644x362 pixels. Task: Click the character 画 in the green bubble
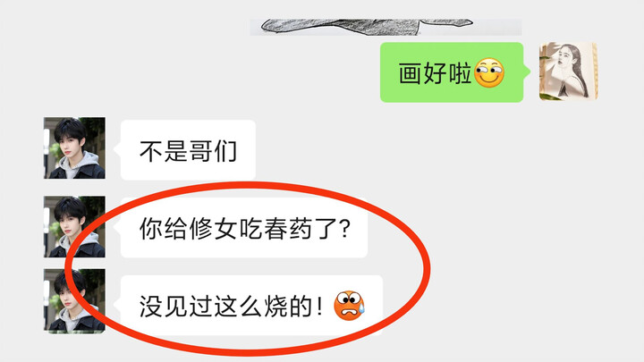411,74
